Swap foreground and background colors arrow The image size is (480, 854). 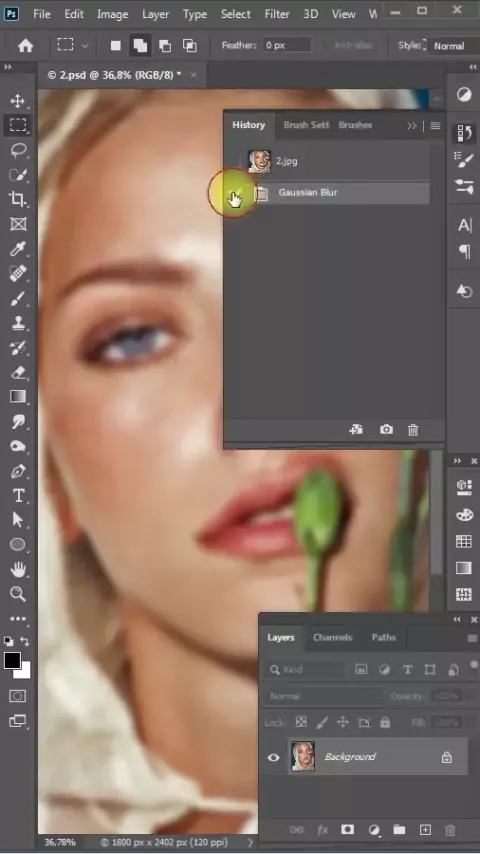click(25, 642)
